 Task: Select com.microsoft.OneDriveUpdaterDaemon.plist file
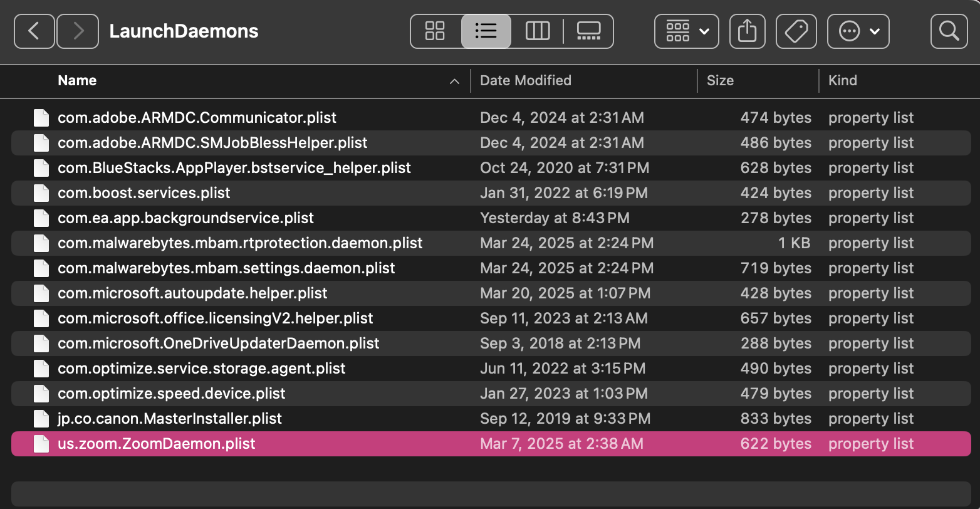coord(218,344)
